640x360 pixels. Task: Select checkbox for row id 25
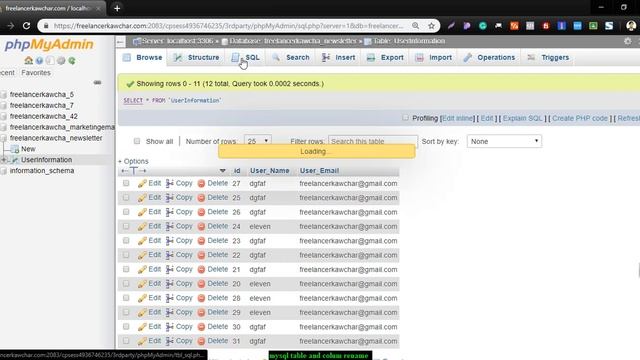[x=126, y=198]
